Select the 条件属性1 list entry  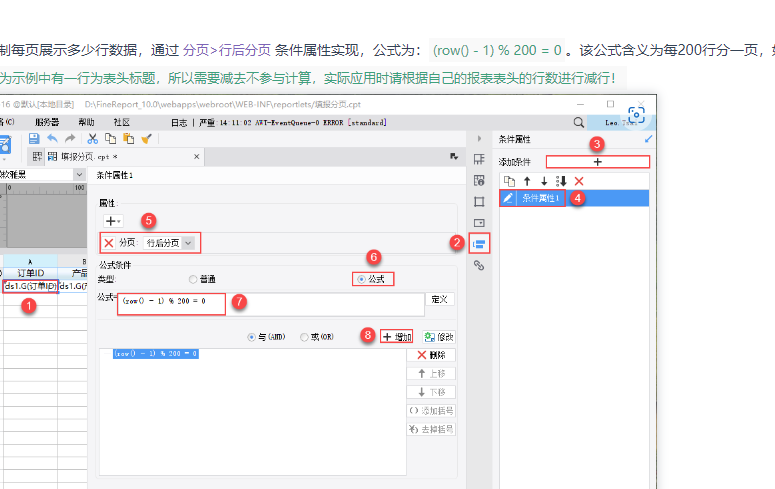[x=574, y=198]
